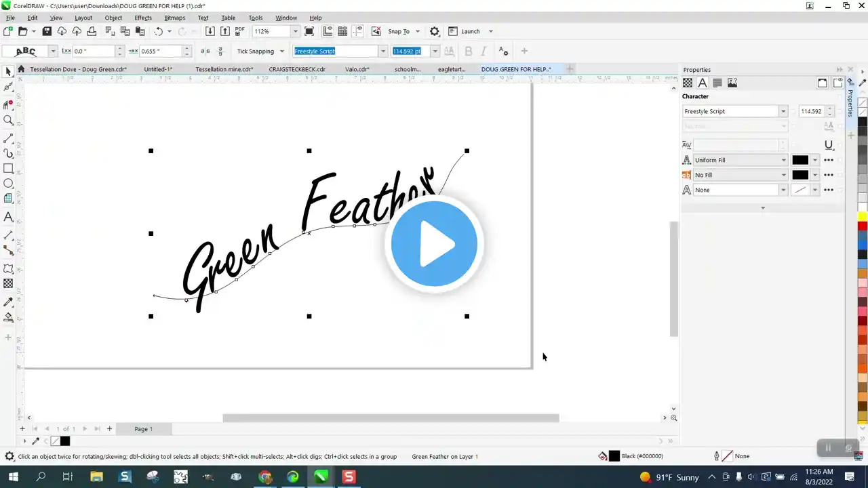Pick the yellow swatch in color palette

coord(863,217)
